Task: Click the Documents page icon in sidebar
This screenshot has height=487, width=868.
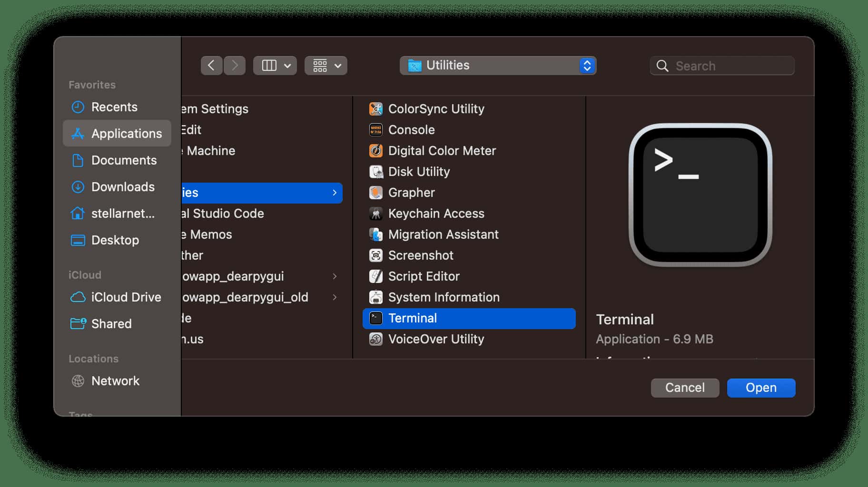Action: pos(78,160)
